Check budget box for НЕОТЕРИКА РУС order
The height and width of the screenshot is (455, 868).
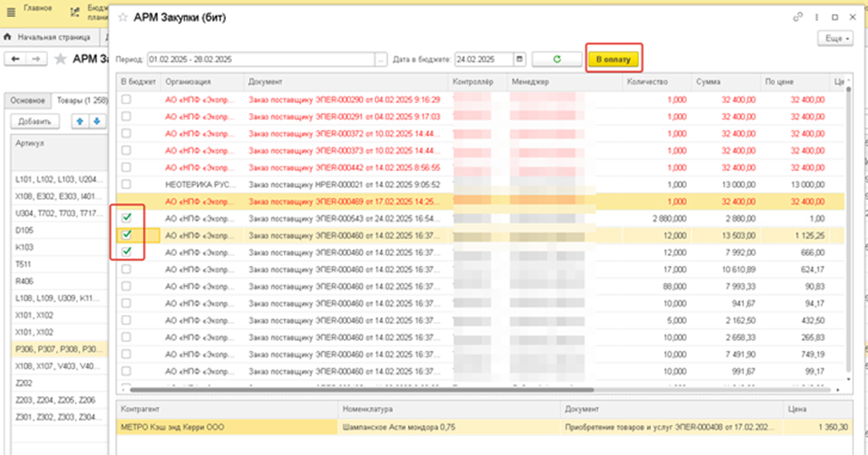127,184
